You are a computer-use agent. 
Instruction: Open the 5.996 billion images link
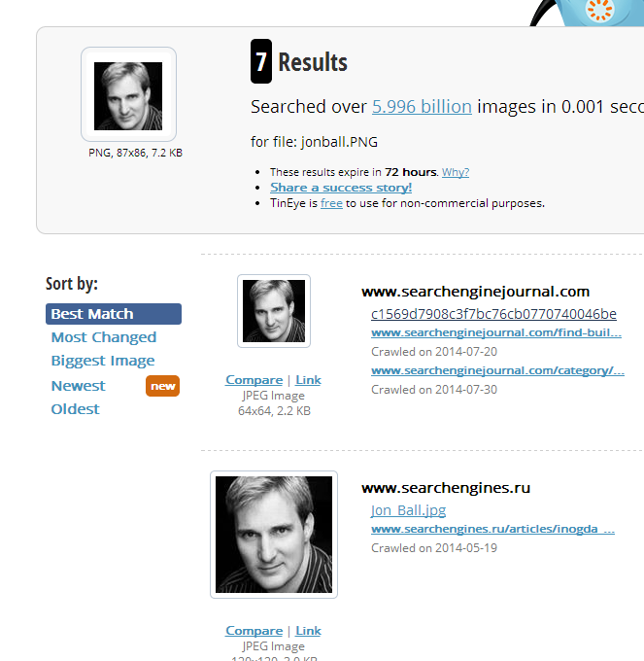(422, 106)
